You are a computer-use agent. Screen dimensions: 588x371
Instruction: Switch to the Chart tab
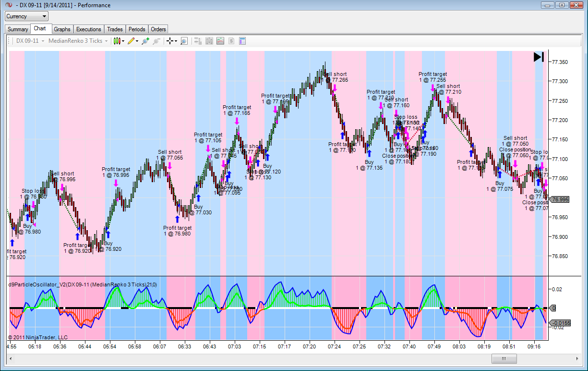[x=40, y=28]
